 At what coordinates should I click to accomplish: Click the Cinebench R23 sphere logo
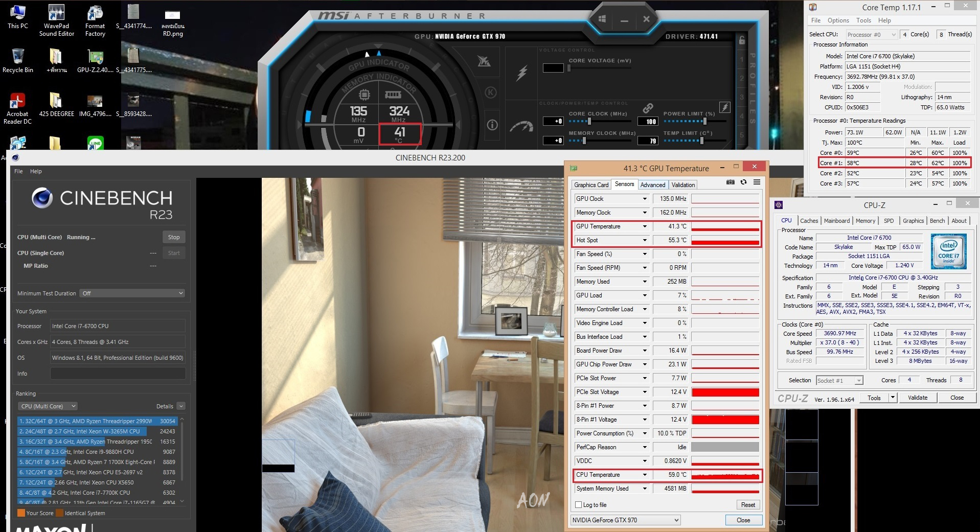tap(42, 198)
